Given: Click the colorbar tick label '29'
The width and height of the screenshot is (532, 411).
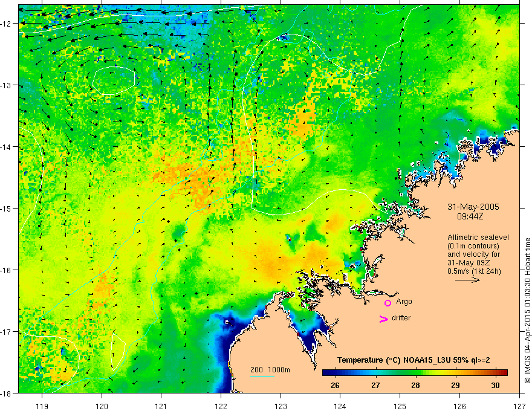Looking at the screenshot, I should coord(455,385).
